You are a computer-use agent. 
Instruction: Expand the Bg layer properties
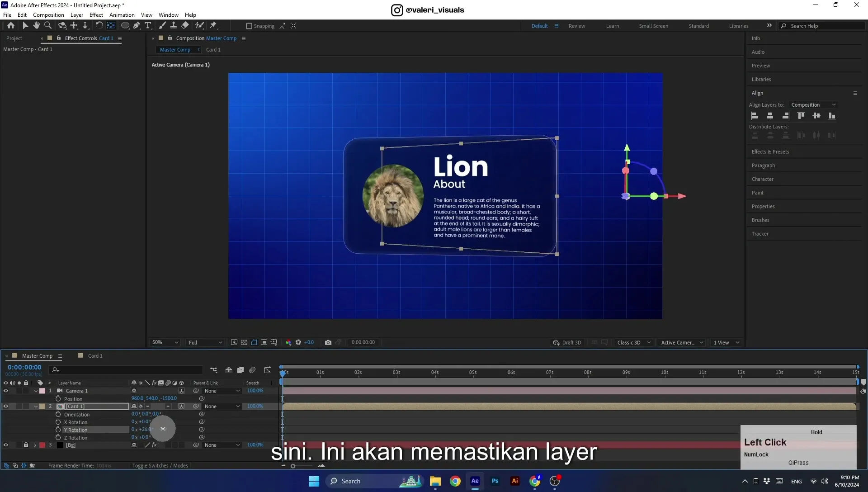coord(35,445)
